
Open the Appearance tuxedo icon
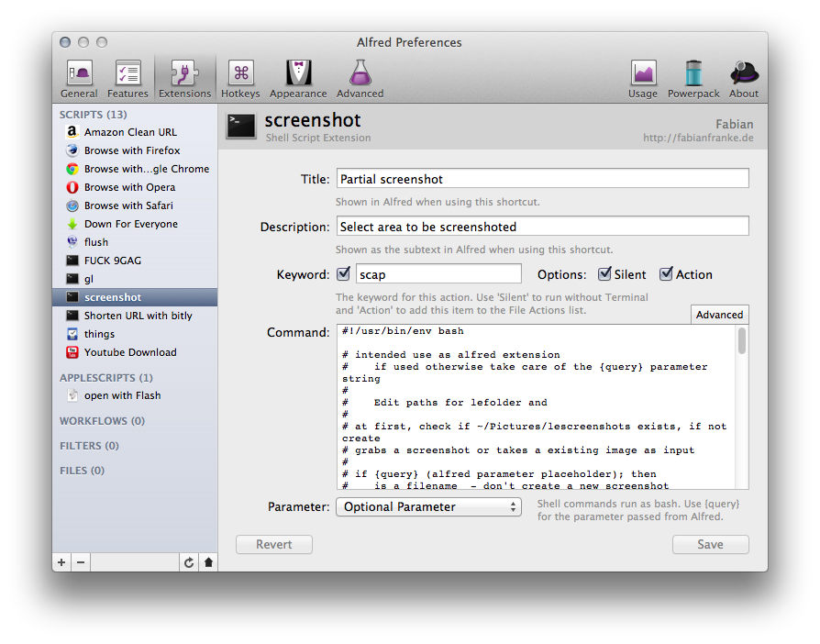(x=299, y=72)
